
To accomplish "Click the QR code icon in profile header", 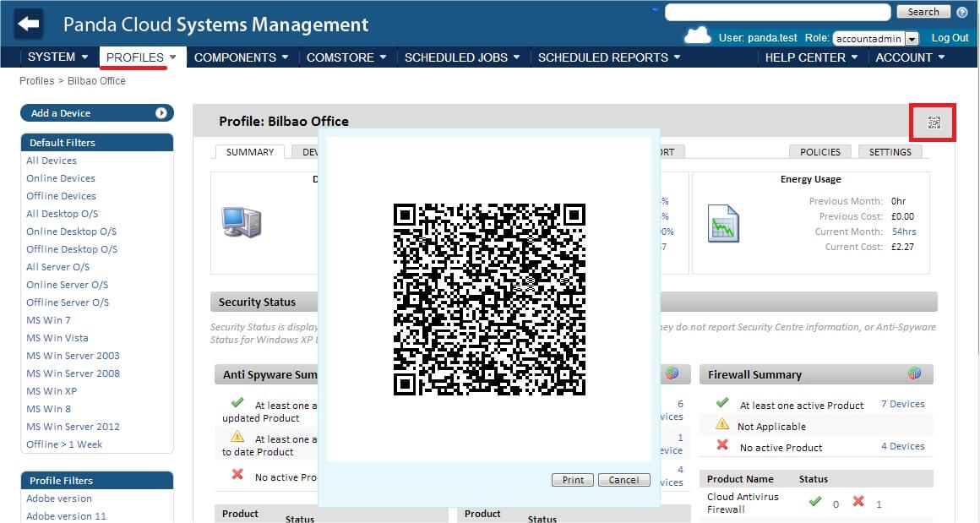I will tap(934, 123).
